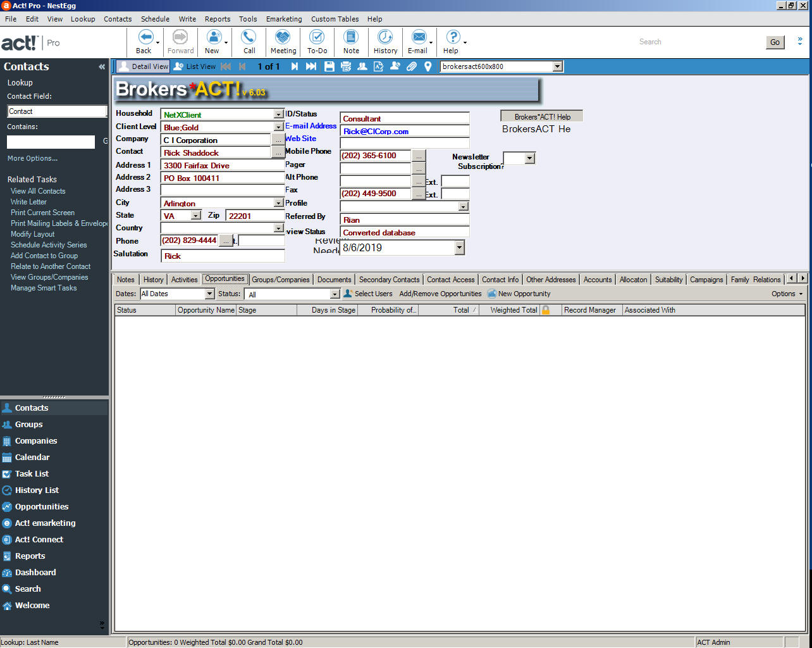
Task: Open the Custom Tables menu
Action: (x=335, y=19)
